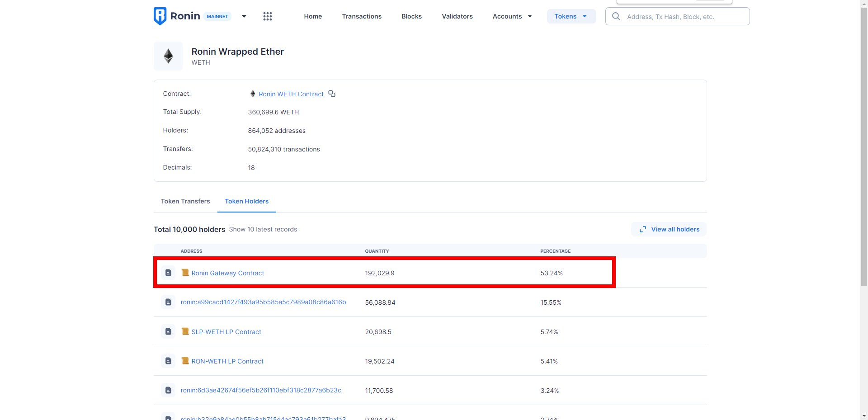868x420 pixels.
Task: Open address ronin:6d3ae42674f56ef5b26f110ebf318c2877a6b23c
Action: (261, 390)
